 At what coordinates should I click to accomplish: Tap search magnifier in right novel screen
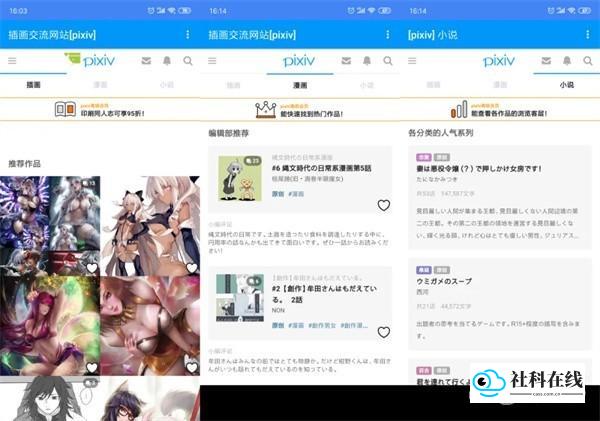pos(587,60)
